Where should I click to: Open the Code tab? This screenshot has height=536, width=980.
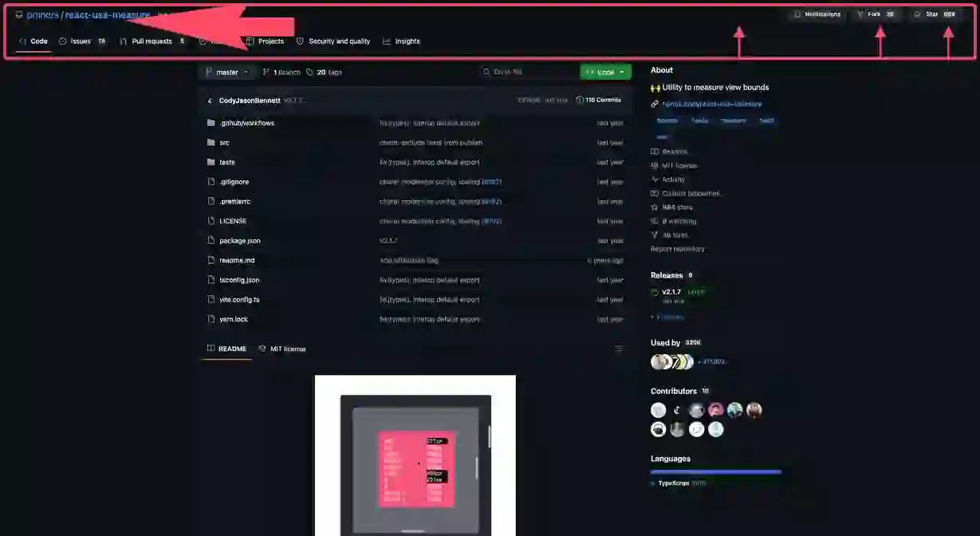tap(33, 41)
